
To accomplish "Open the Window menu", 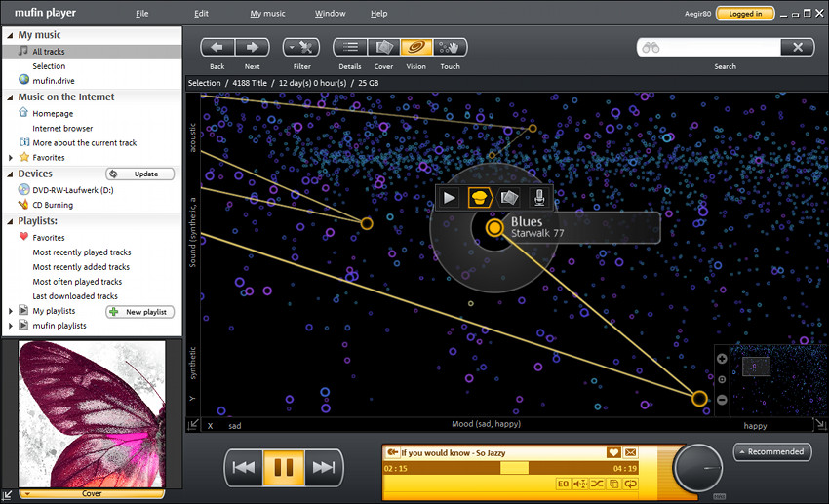I will pyautogui.click(x=331, y=14).
